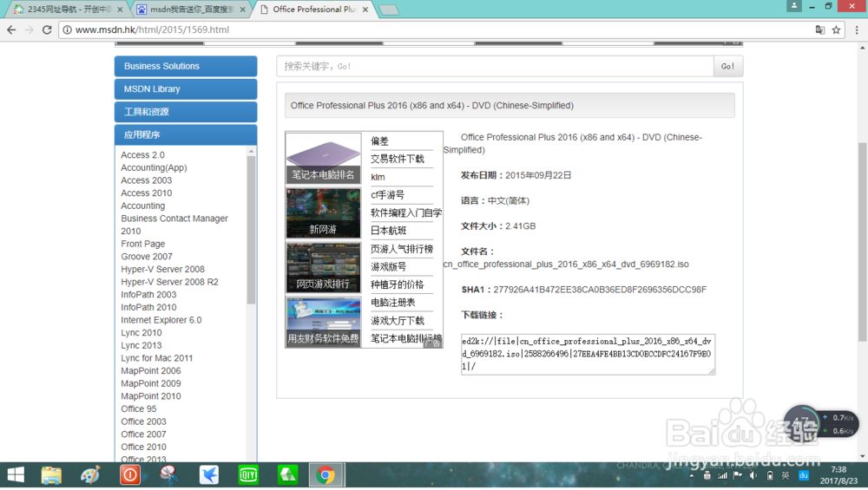Click the cf手游号 ad link
Viewport: 868px width, 490px height.
pyautogui.click(x=387, y=195)
